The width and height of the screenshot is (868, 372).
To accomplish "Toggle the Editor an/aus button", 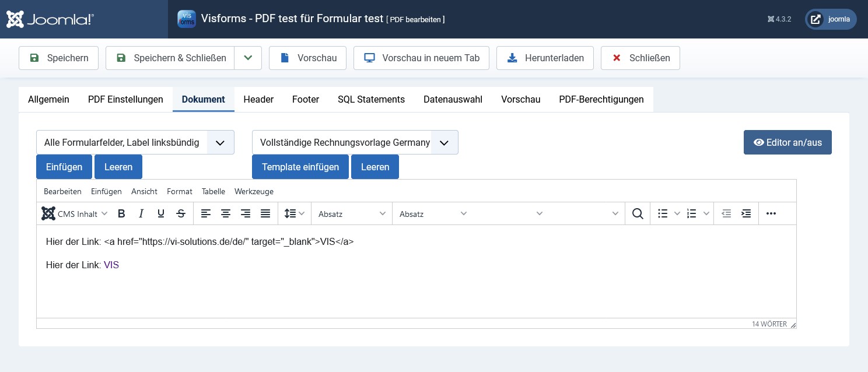I will point(787,142).
